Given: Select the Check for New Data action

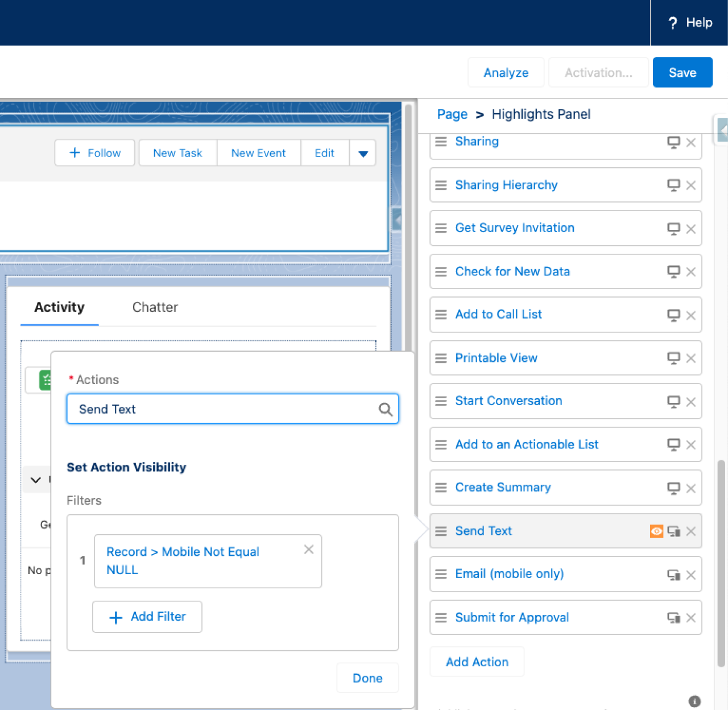Looking at the screenshot, I should click(x=512, y=271).
